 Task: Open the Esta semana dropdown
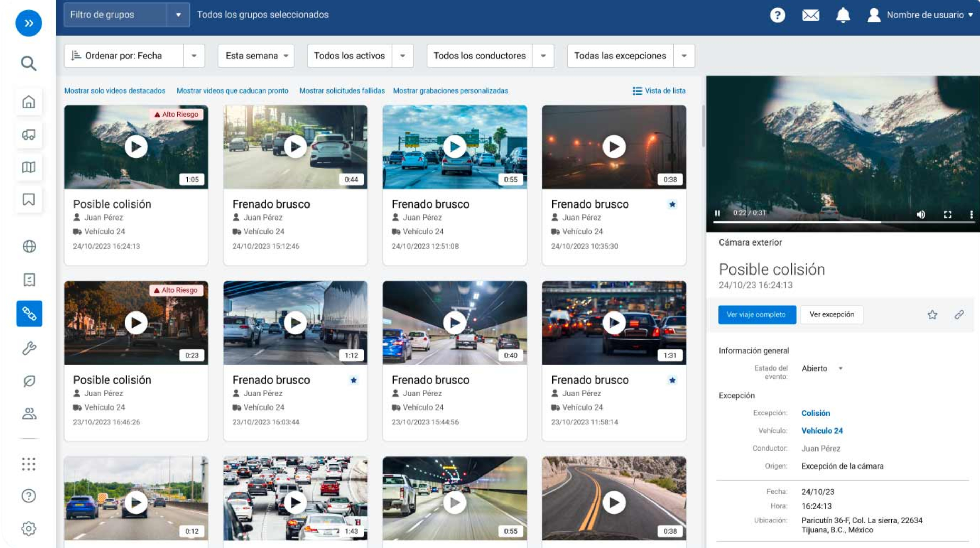256,56
